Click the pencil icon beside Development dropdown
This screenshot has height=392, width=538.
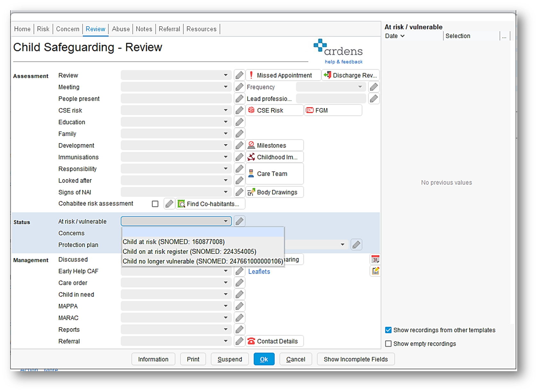[239, 145]
